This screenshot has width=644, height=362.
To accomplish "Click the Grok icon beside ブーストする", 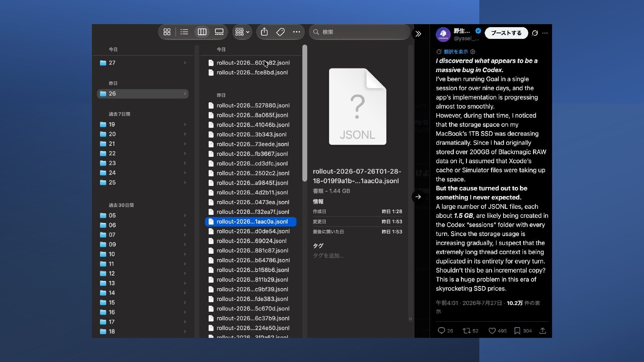I will (535, 33).
